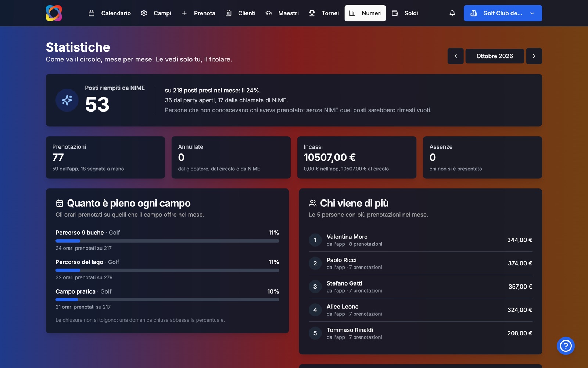Select the Paolo Ricci row
This screenshot has height=368, width=588.
[x=420, y=263]
